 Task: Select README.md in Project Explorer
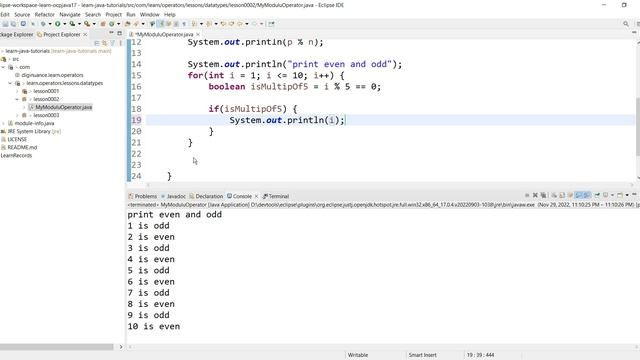coord(22,147)
